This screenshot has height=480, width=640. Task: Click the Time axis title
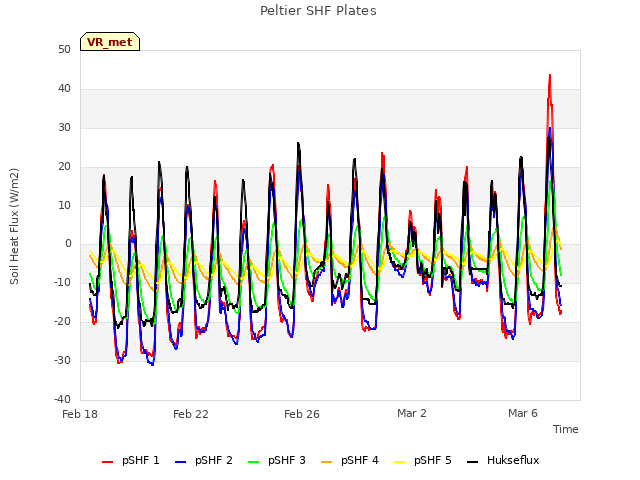tap(566, 429)
